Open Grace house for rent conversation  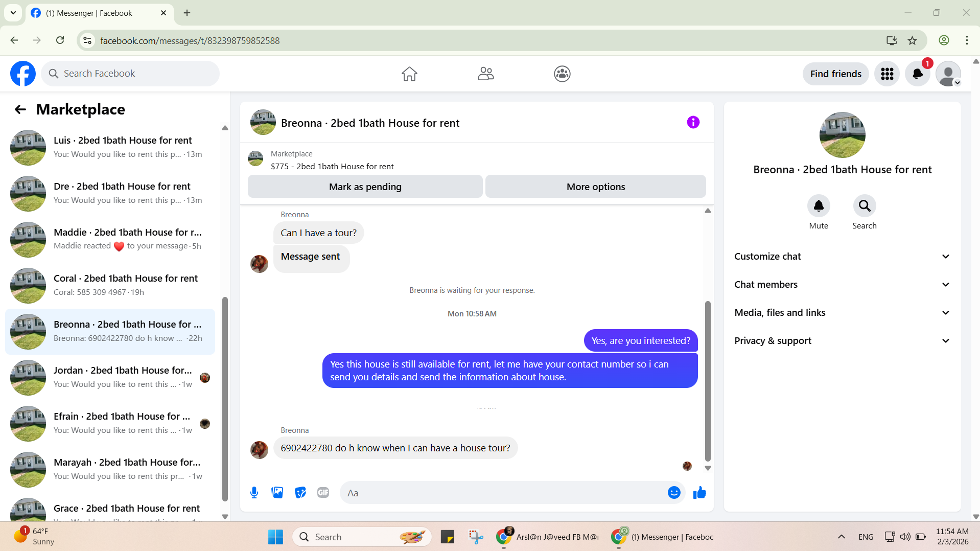point(110,508)
